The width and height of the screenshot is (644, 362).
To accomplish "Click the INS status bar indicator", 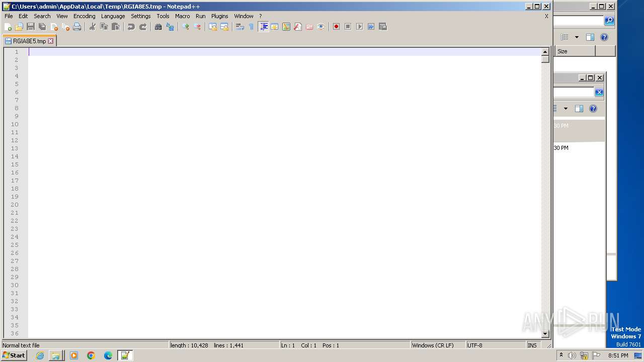I will click(x=532, y=345).
